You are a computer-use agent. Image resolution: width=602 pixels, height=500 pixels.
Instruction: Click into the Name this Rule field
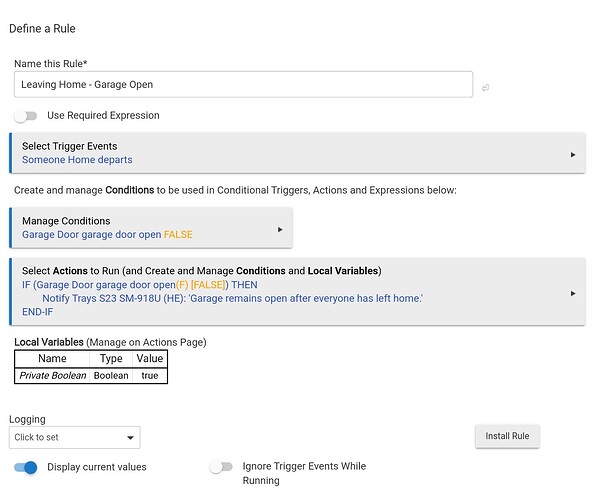point(243,85)
